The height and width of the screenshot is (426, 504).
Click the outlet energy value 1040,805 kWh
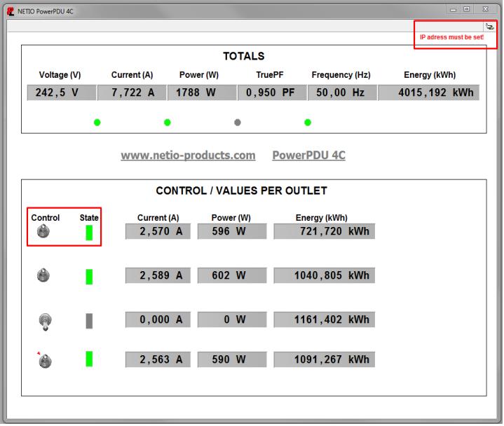(x=325, y=275)
